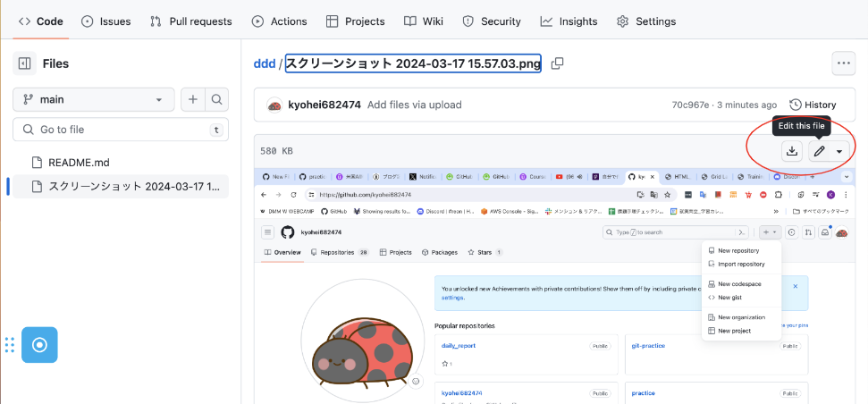Screen dimensions: 868x404
Task: Go to ddd repository breadcrumb link
Action: coord(265,63)
